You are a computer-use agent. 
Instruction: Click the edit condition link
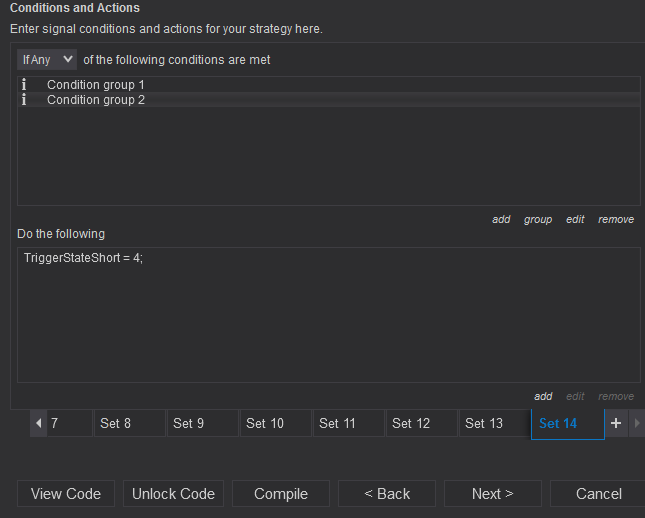(x=575, y=219)
